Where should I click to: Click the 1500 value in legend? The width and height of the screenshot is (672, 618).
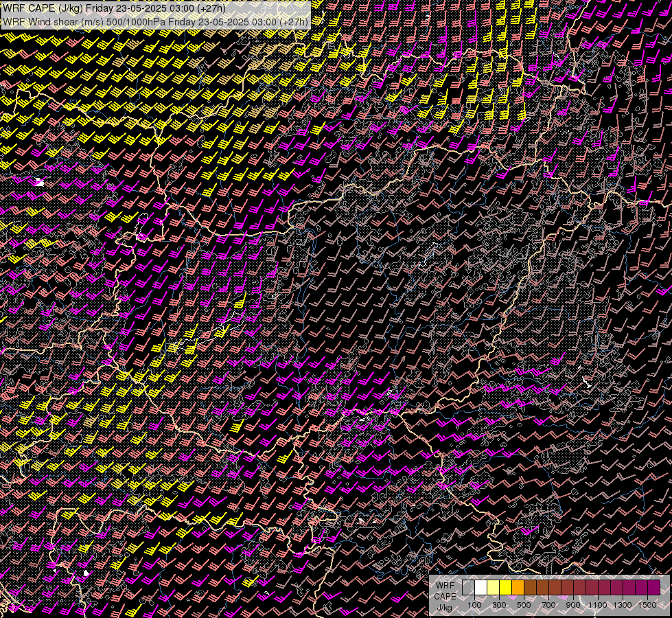coord(647,605)
